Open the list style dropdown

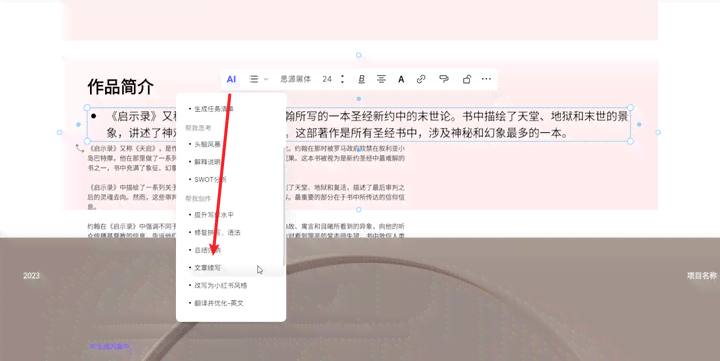coord(258,79)
